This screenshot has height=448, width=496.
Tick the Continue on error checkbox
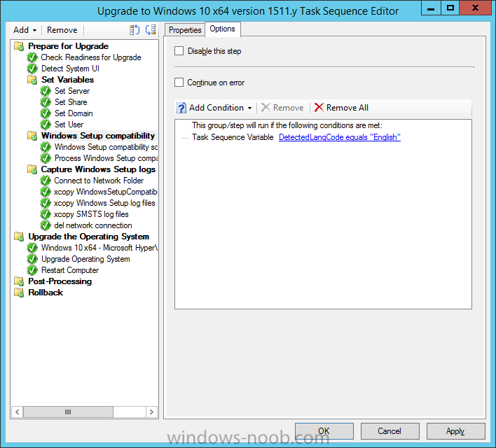[x=179, y=83]
